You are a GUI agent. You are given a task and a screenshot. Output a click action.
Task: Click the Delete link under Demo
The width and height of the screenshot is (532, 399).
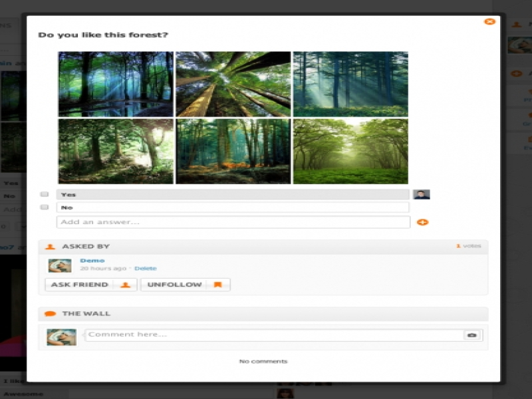pyautogui.click(x=146, y=269)
